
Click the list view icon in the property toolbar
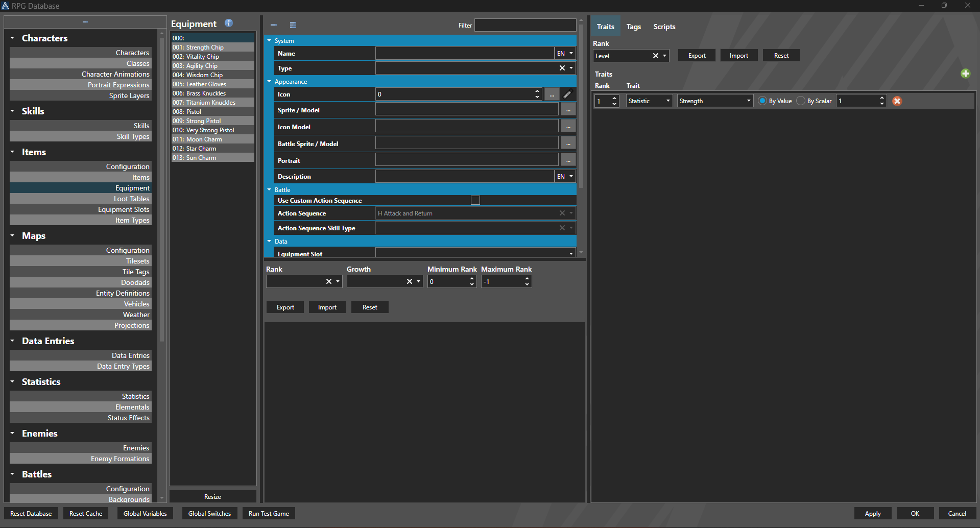point(293,25)
